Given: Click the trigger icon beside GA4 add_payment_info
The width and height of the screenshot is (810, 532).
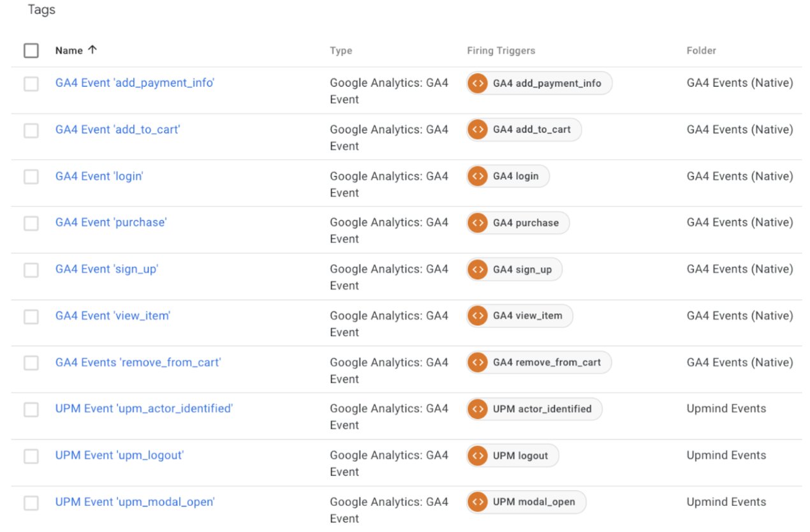Looking at the screenshot, I should pos(478,83).
